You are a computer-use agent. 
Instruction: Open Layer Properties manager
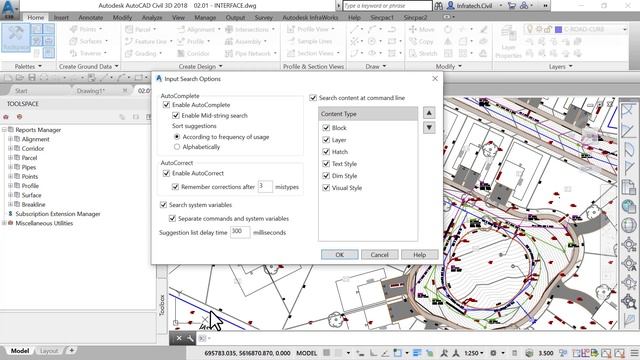pyautogui.click(x=508, y=42)
